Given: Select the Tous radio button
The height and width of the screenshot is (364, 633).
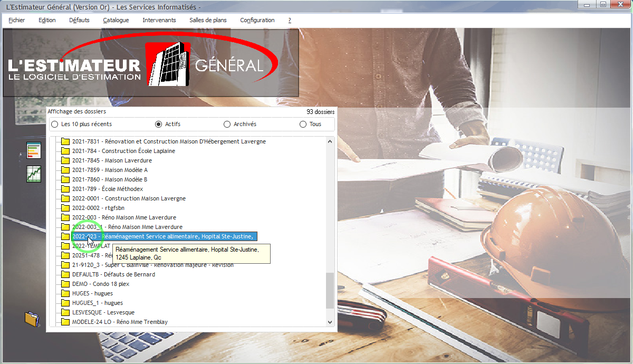Looking at the screenshot, I should click(x=303, y=124).
